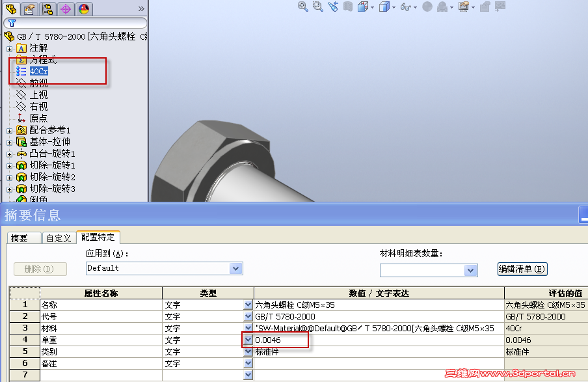Click the Section View icon
Screen dimensions: 588x382
pyautogui.click(x=348, y=7)
